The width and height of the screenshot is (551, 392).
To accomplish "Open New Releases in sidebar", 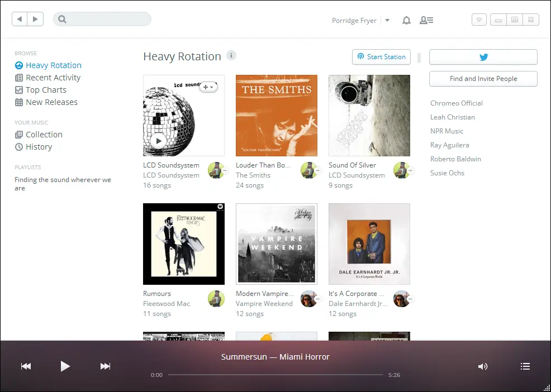I will tap(46, 102).
